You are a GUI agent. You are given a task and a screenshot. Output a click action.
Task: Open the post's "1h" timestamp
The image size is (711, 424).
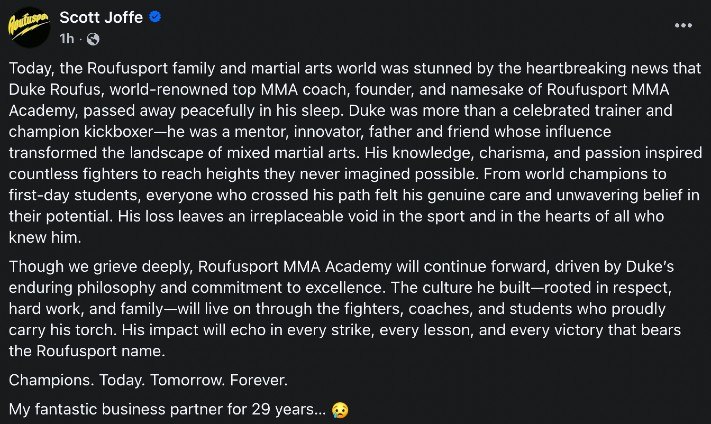click(67, 39)
